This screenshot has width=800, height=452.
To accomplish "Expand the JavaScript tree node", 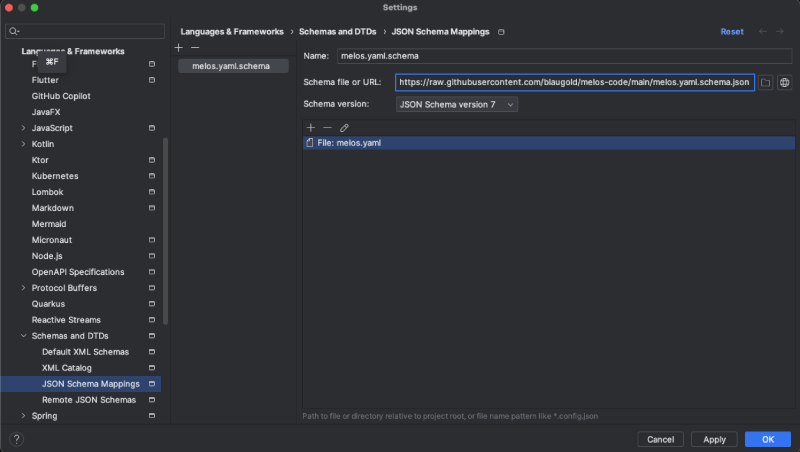I will tap(23, 128).
